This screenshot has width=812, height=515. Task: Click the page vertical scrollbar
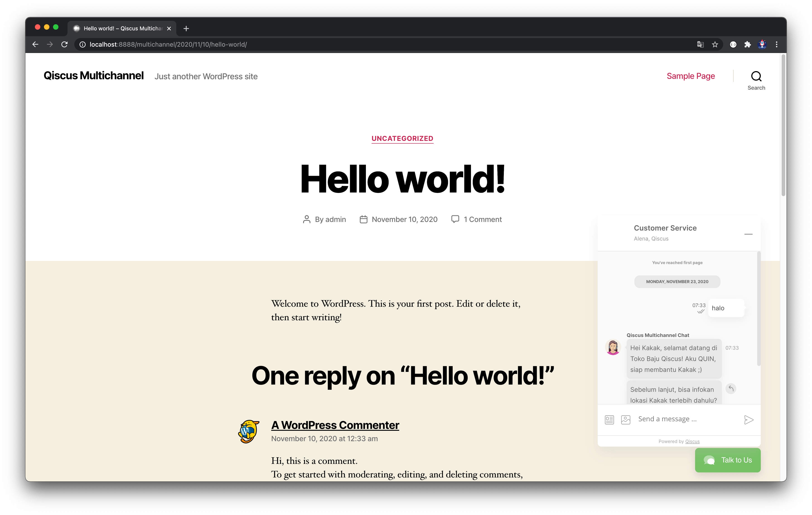(x=783, y=125)
